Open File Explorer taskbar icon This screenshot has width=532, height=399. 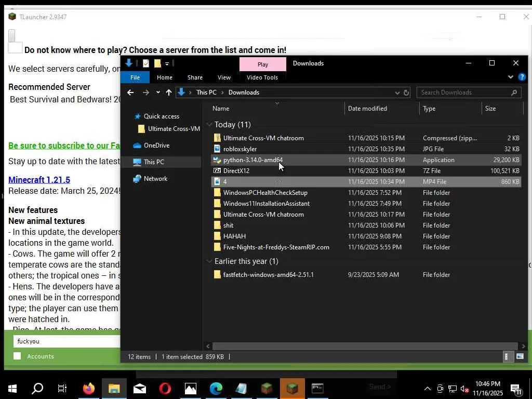tap(114, 388)
